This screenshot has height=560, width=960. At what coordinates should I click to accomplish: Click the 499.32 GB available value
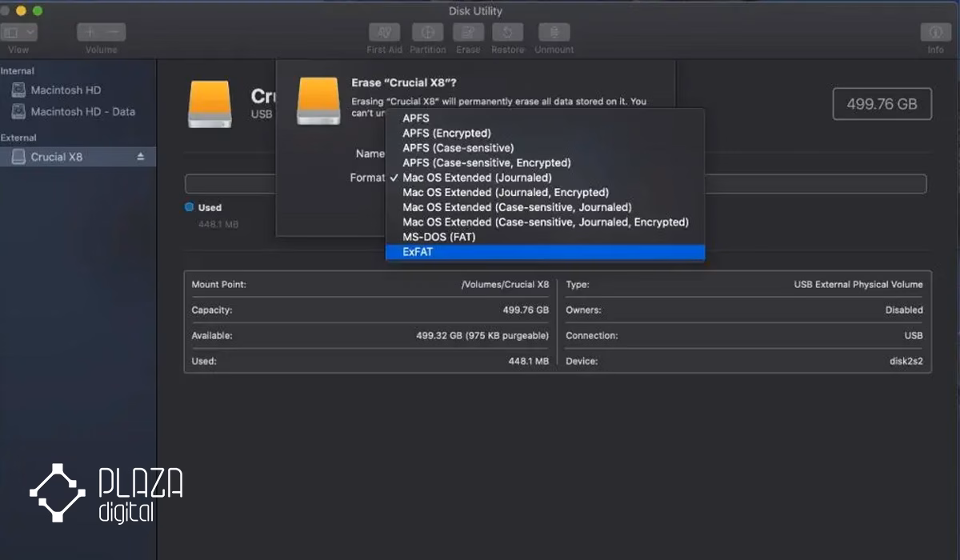click(482, 335)
